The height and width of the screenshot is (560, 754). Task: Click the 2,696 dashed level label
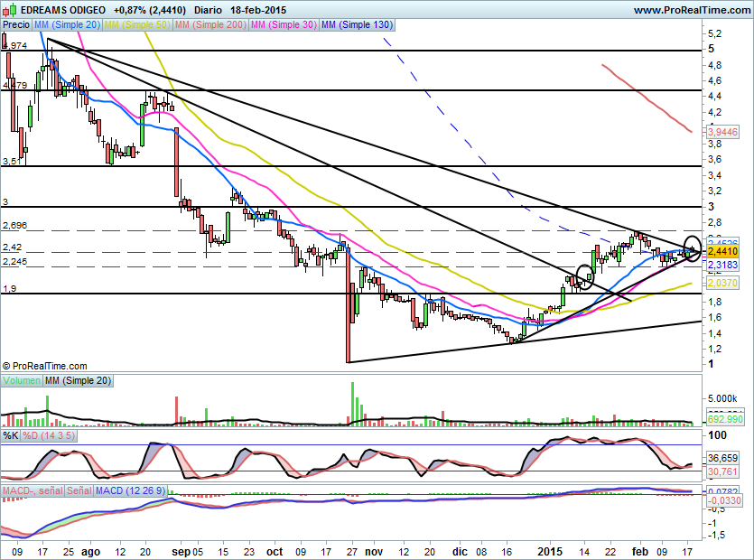[15, 225]
